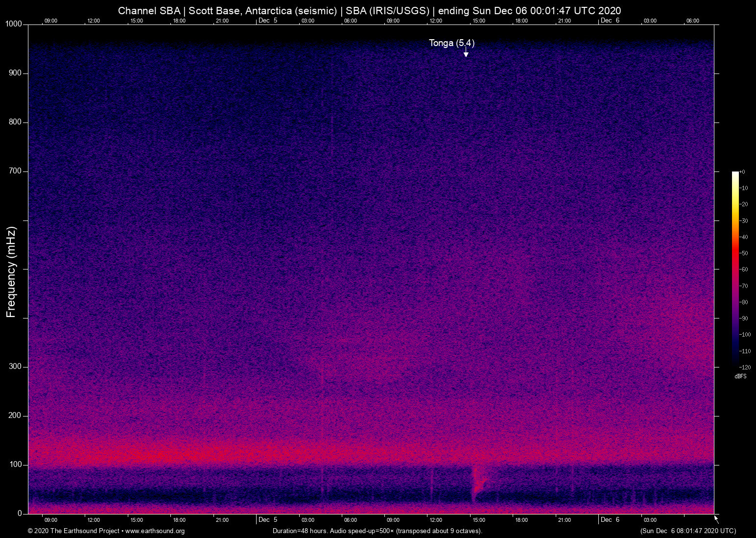
Task: Click the 300 frequency axis label
Action: pos(15,367)
